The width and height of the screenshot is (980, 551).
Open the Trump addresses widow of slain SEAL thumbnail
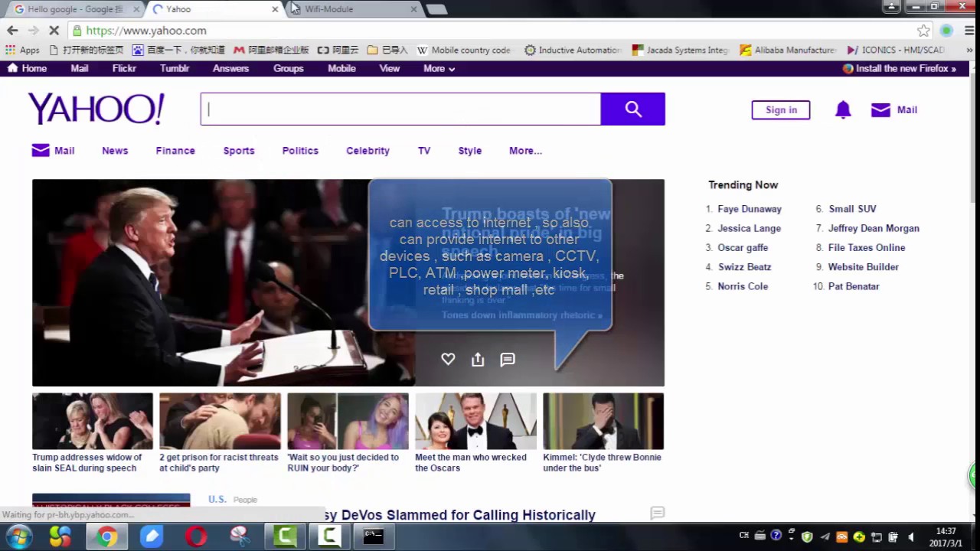(92, 421)
